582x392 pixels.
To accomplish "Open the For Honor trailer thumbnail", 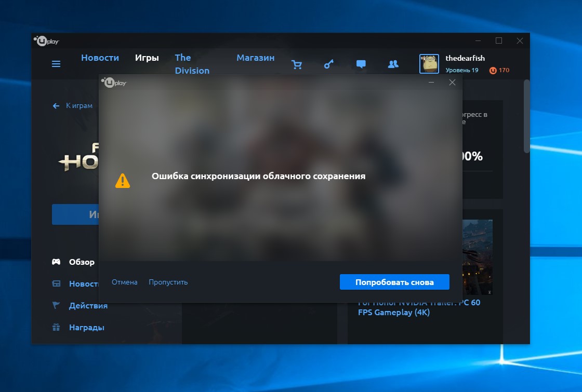I will pos(478,258).
